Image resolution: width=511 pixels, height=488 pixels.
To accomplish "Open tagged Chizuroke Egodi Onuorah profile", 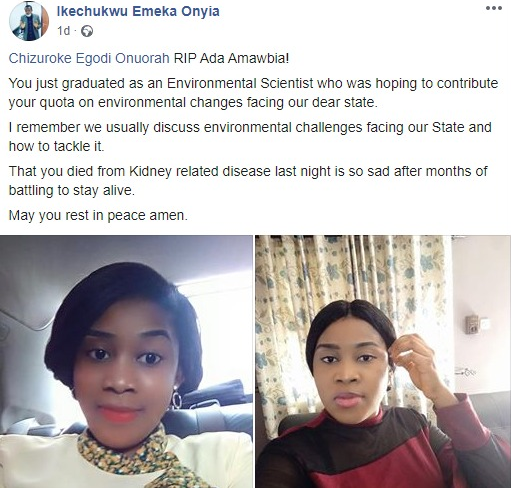I will tap(89, 58).
